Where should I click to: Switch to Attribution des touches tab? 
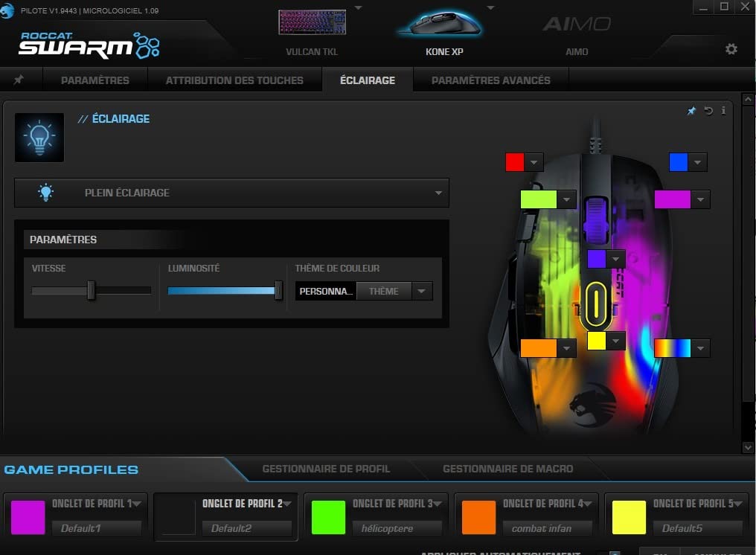[234, 80]
